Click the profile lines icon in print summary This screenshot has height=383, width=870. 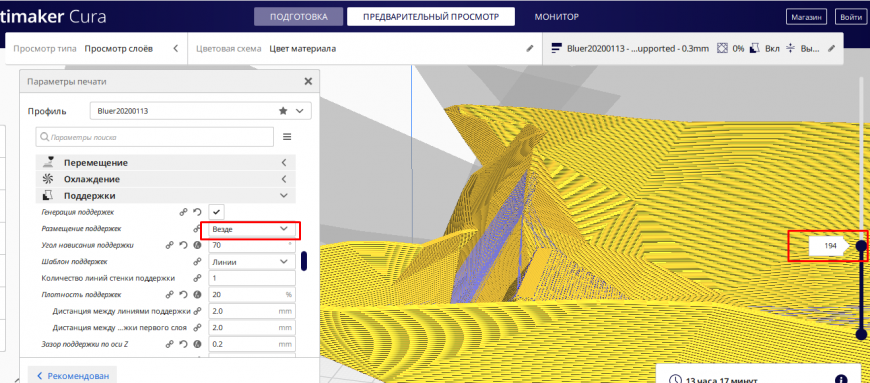tap(557, 48)
